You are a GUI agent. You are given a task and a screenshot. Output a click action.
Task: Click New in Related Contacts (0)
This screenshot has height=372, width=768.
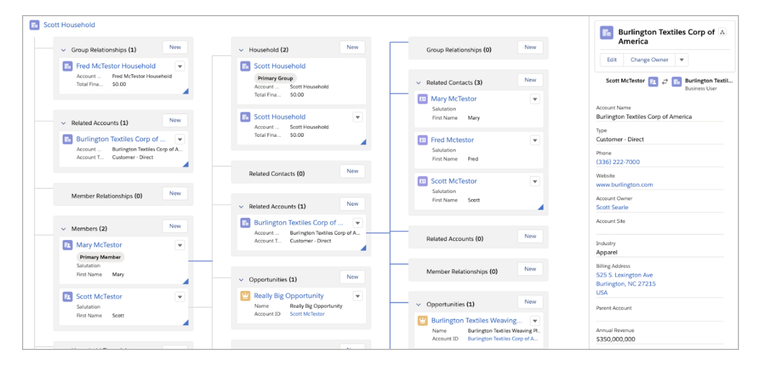(x=353, y=171)
